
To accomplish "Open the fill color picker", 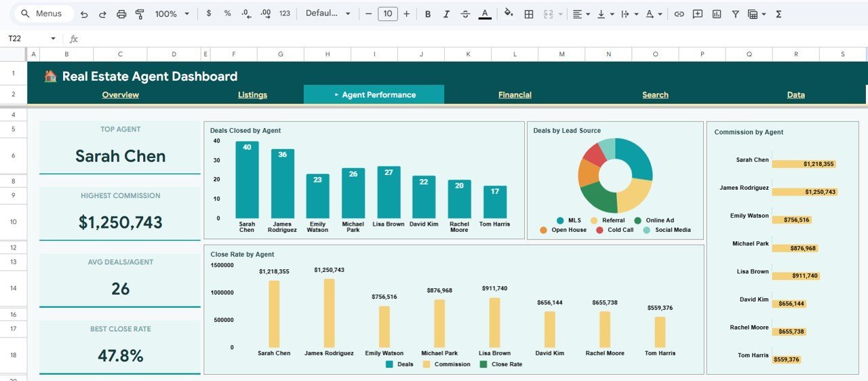I will click(509, 14).
